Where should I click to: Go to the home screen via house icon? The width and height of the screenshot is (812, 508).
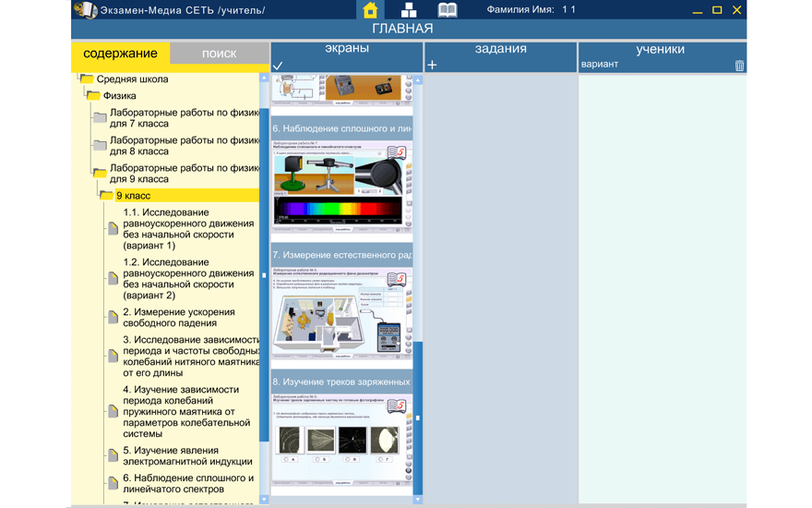(370, 10)
